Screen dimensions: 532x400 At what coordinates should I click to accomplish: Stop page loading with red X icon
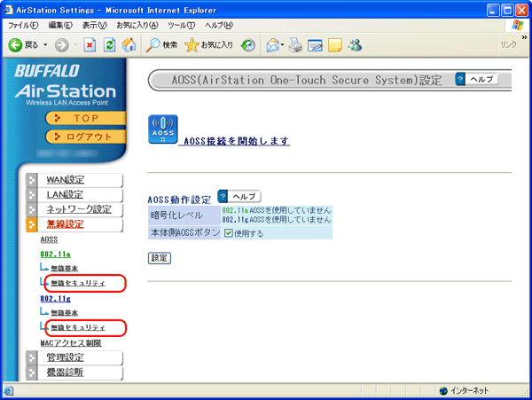[x=90, y=45]
